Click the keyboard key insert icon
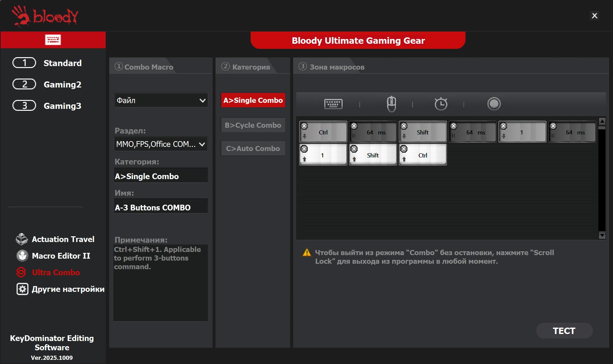This screenshot has height=364, width=613. [x=333, y=104]
